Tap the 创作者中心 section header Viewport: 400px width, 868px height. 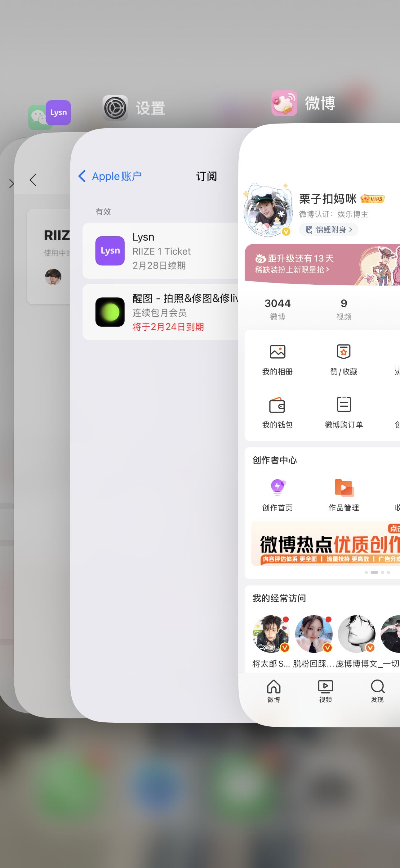[275, 460]
